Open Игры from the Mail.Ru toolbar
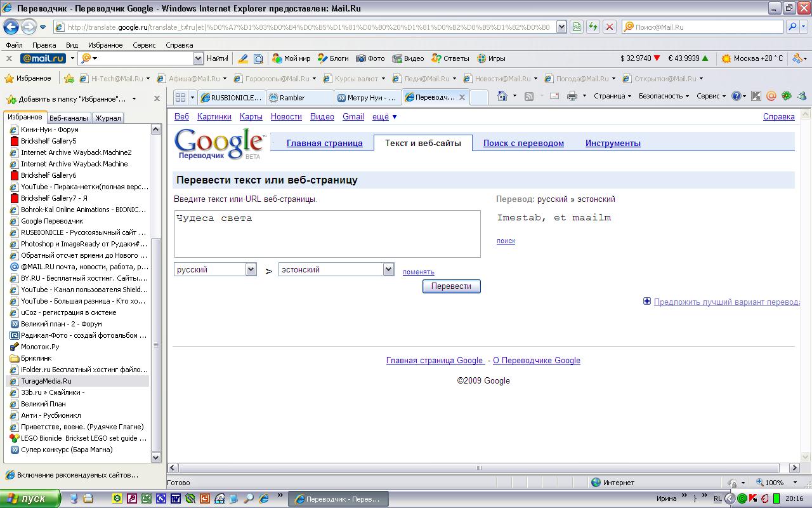This screenshot has height=508, width=812. click(x=491, y=58)
